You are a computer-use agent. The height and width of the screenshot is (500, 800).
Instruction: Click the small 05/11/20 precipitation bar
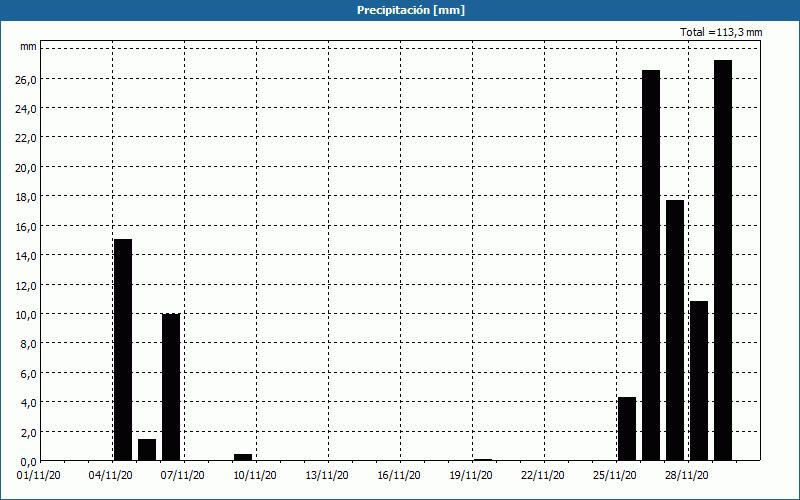147,449
